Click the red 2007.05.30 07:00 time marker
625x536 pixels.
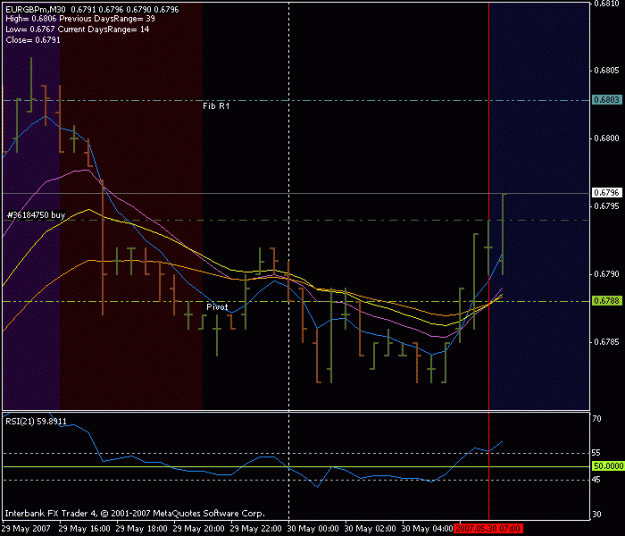[488, 529]
